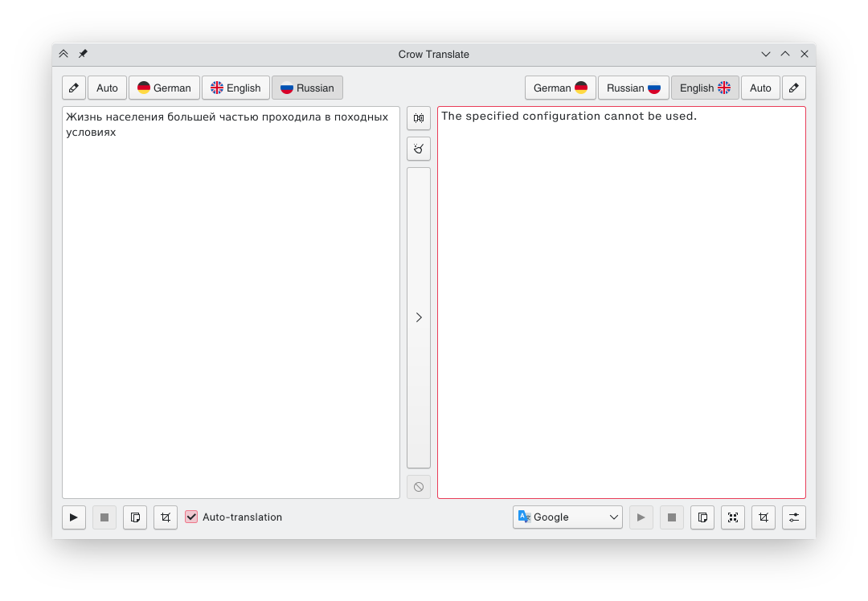Click the copy source text icon
The width and height of the screenshot is (868, 601).
pos(134,517)
